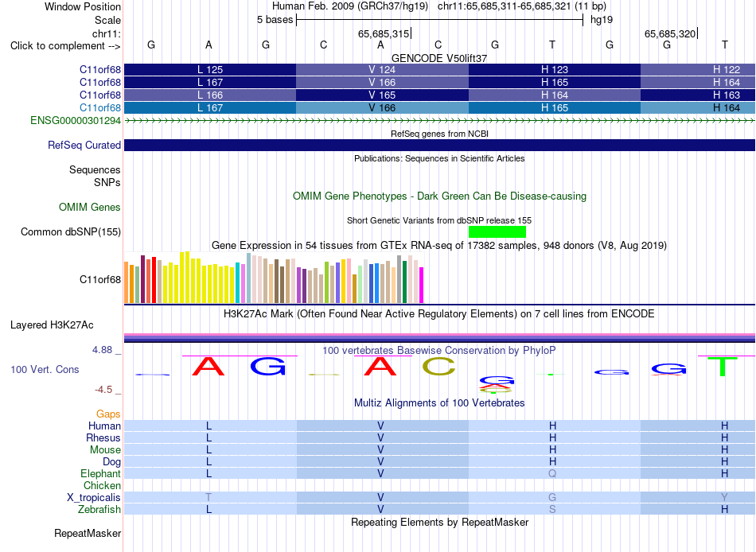Select the Rhesus alignment row label
This screenshot has width=756, height=552.
pyautogui.click(x=103, y=437)
